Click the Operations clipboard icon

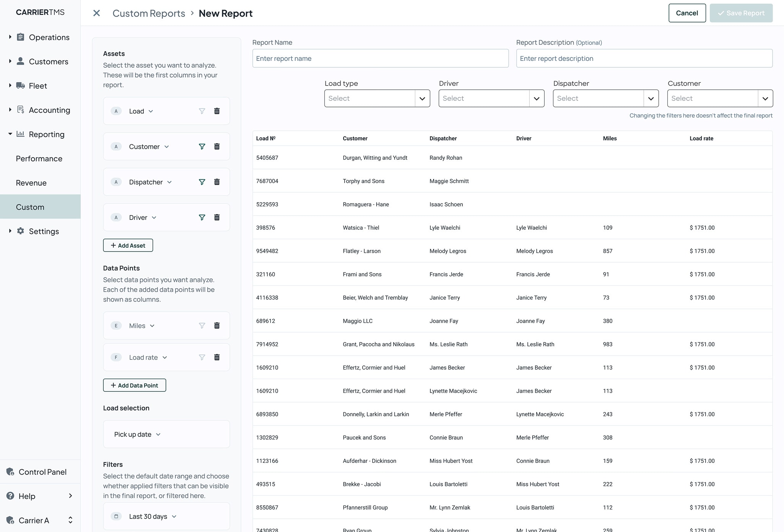coord(20,37)
